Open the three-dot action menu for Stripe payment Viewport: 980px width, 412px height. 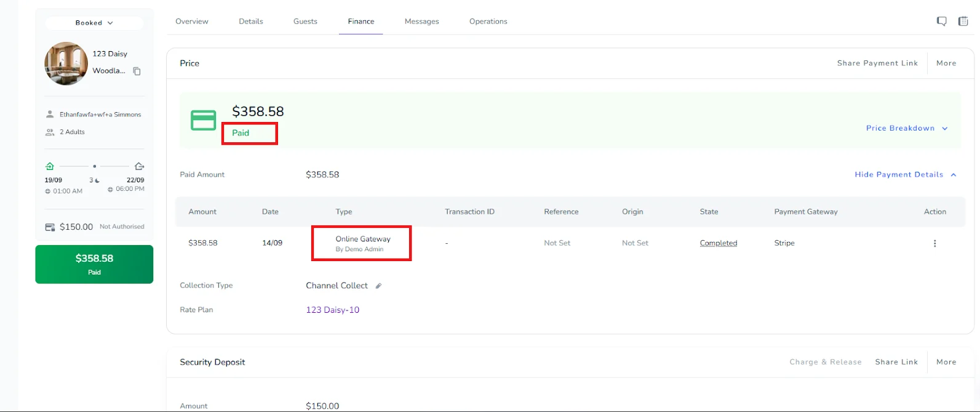(934, 243)
